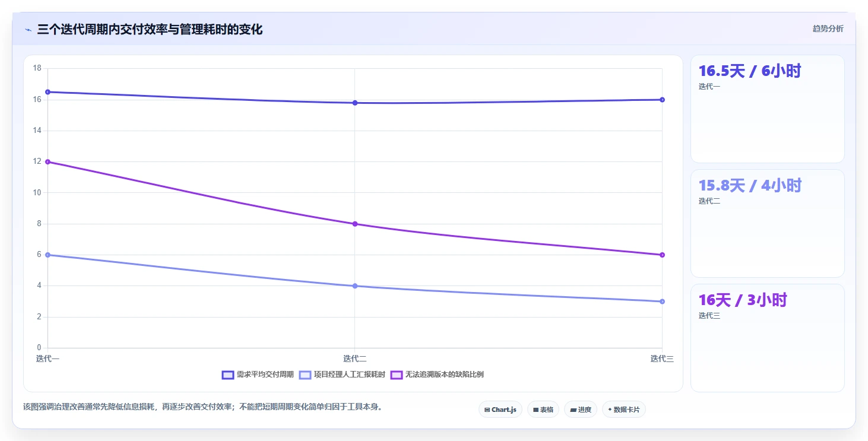Image resolution: width=868 pixels, height=441 pixels.
Task: Select the 表格 tag chip
Action: (543, 410)
